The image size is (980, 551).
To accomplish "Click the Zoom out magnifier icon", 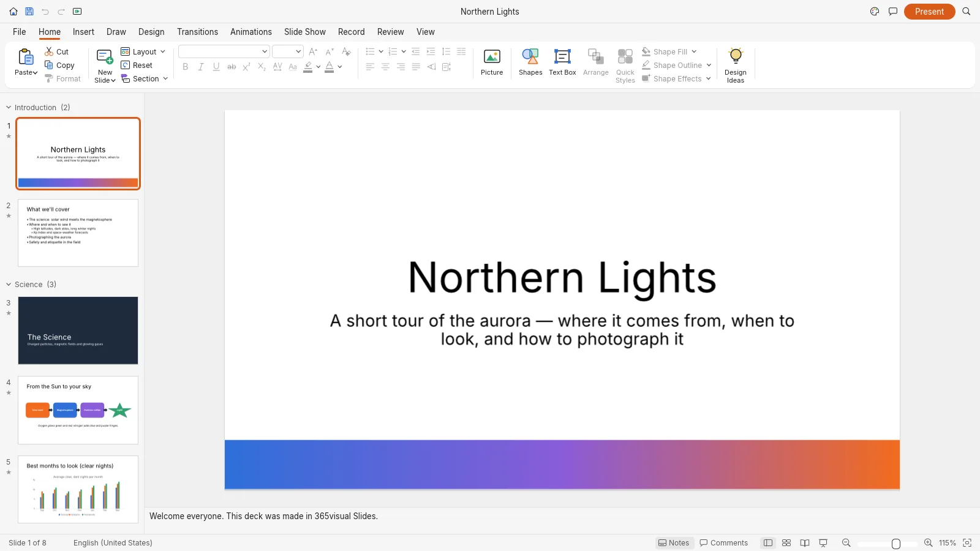I will [846, 543].
